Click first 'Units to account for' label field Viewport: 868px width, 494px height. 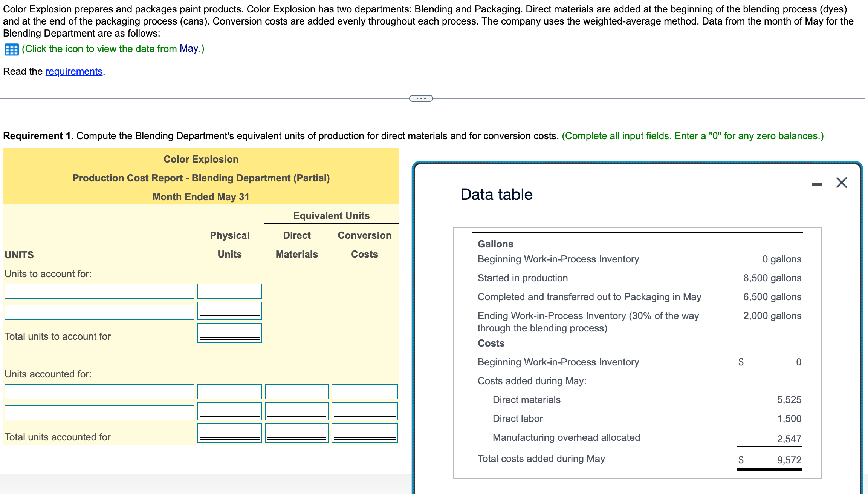tap(99, 291)
